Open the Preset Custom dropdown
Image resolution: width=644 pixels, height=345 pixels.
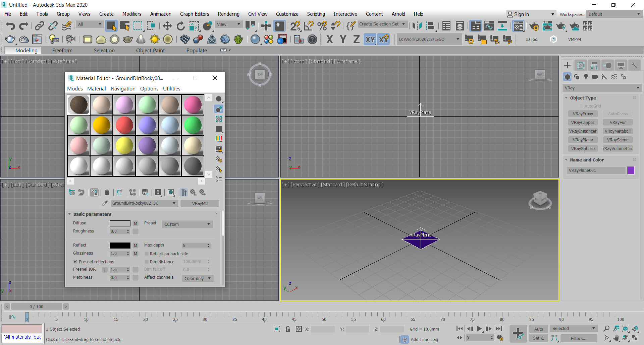coord(187,224)
